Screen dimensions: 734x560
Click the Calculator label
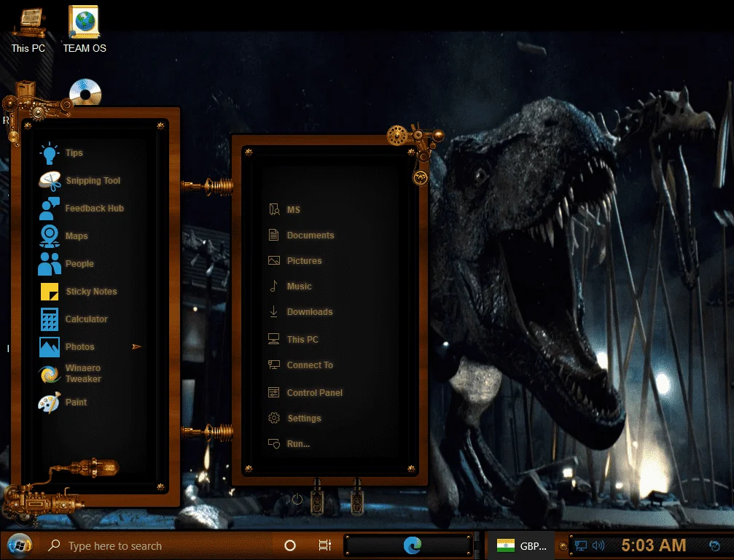pos(87,319)
